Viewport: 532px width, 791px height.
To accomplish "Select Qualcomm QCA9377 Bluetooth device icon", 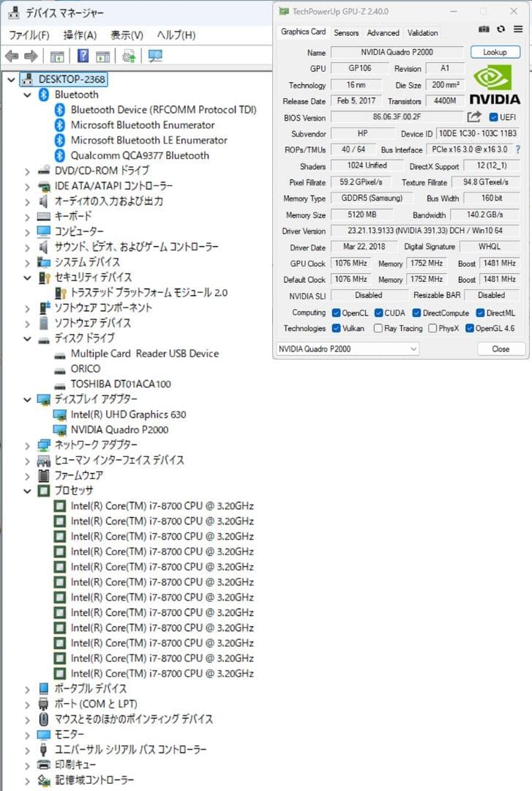I will (x=60, y=155).
